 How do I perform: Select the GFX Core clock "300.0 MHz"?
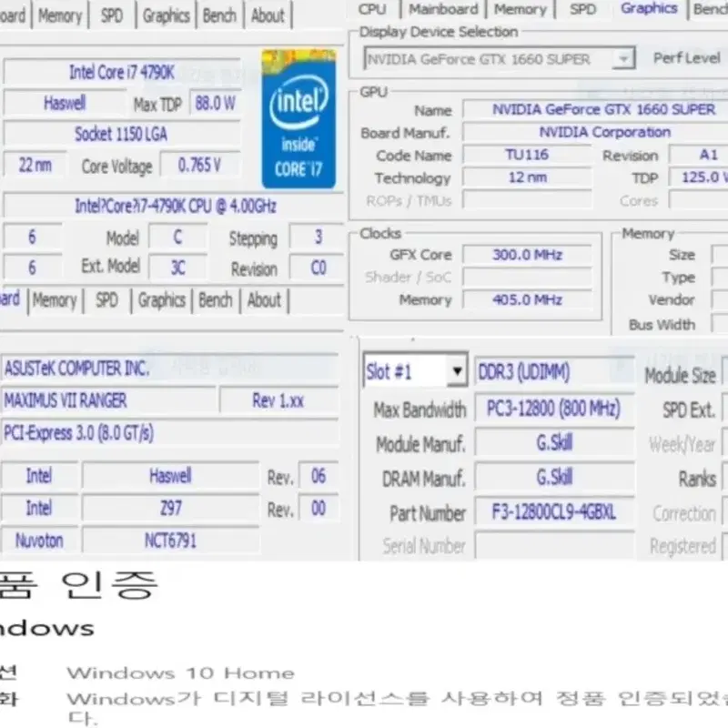coord(527,255)
